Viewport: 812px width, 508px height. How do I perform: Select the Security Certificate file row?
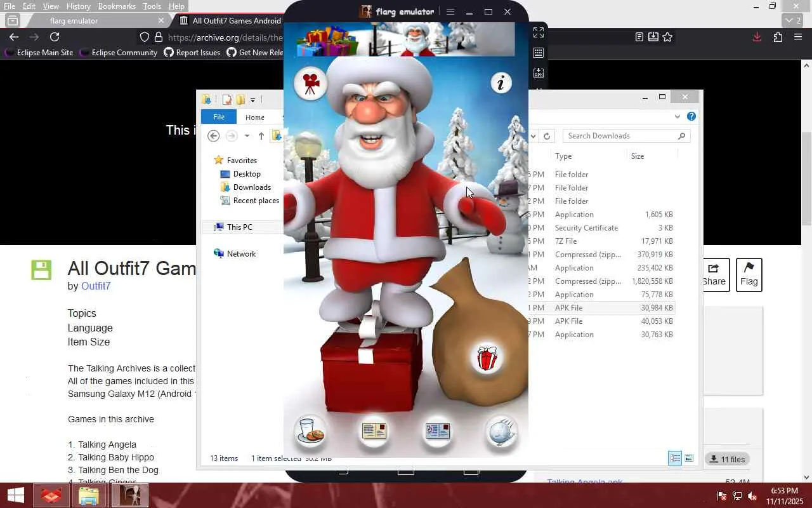(601, 228)
